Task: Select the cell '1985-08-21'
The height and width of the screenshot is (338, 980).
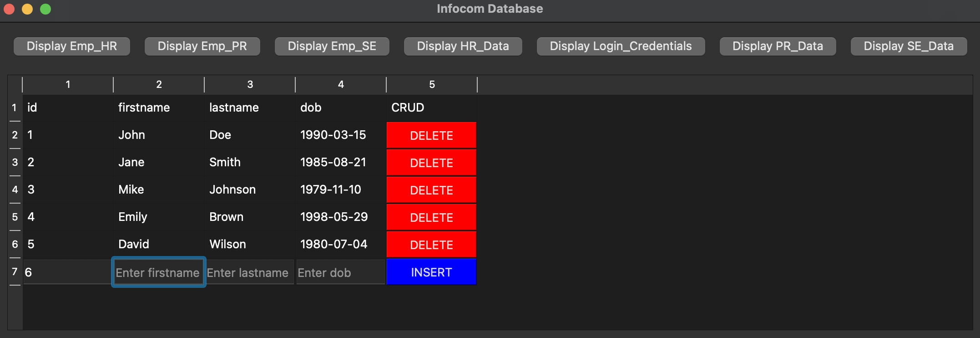Action: [341, 163]
